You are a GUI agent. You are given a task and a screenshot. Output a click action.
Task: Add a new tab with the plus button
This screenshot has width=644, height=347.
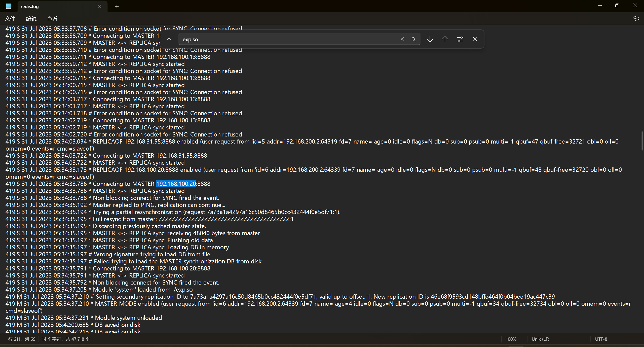click(x=117, y=7)
